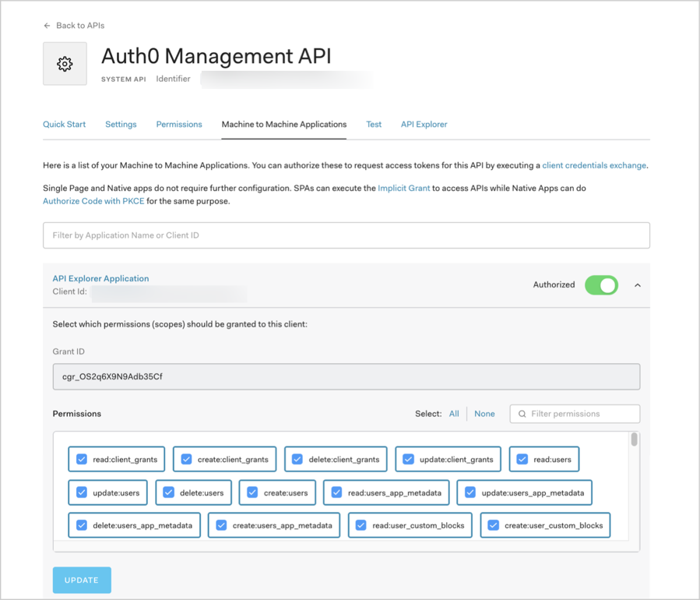The height and width of the screenshot is (600, 700).
Task: Uncheck the create:users_app_metadata permission
Action: point(221,525)
